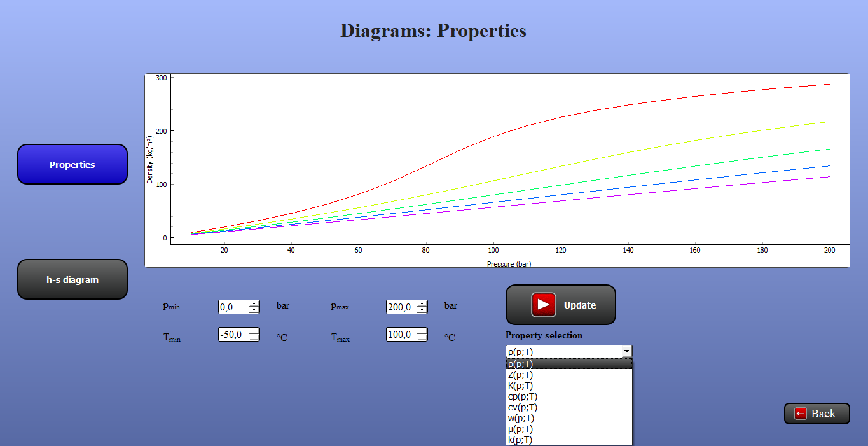
Task: Collapse the Property selection dropdown arrow
Action: (626, 351)
